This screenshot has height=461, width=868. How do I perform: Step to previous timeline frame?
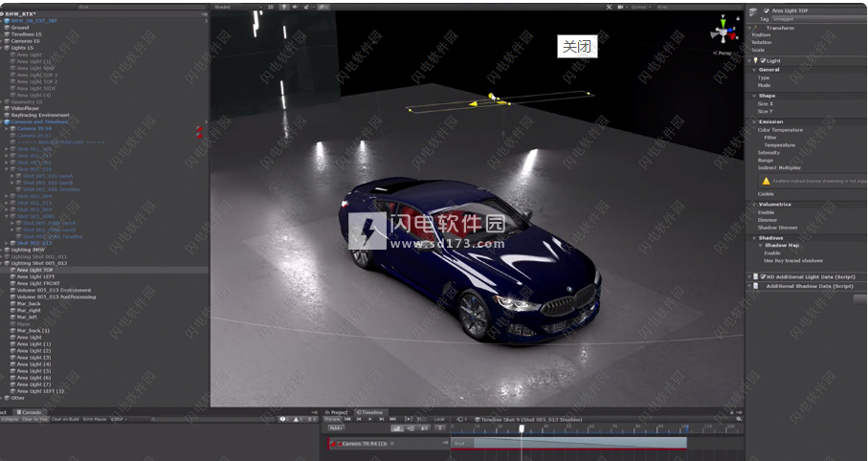(x=359, y=420)
